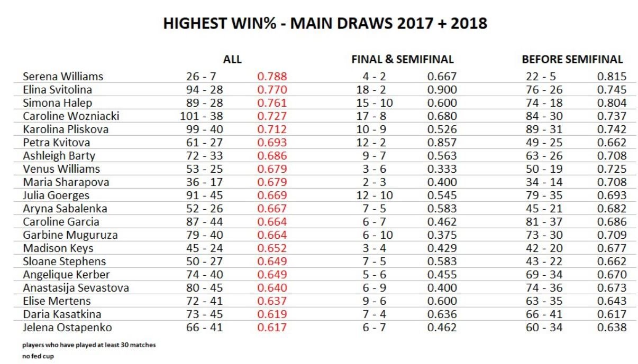The image size is (638, 364).
Task: Click Julia Goerges' 91 - 45 record
Action: point(201,195)
